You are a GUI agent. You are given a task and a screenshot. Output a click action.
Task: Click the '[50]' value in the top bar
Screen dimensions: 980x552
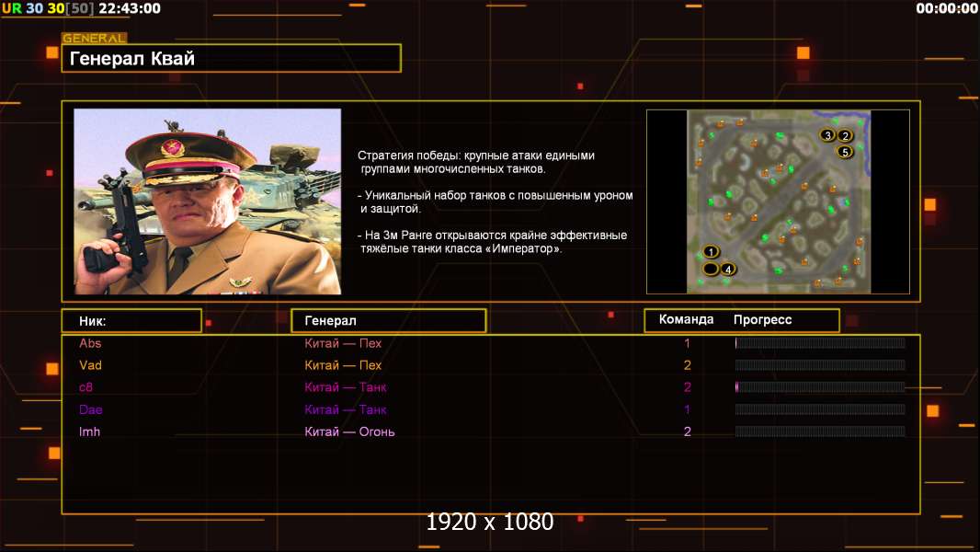coord(79,8)
